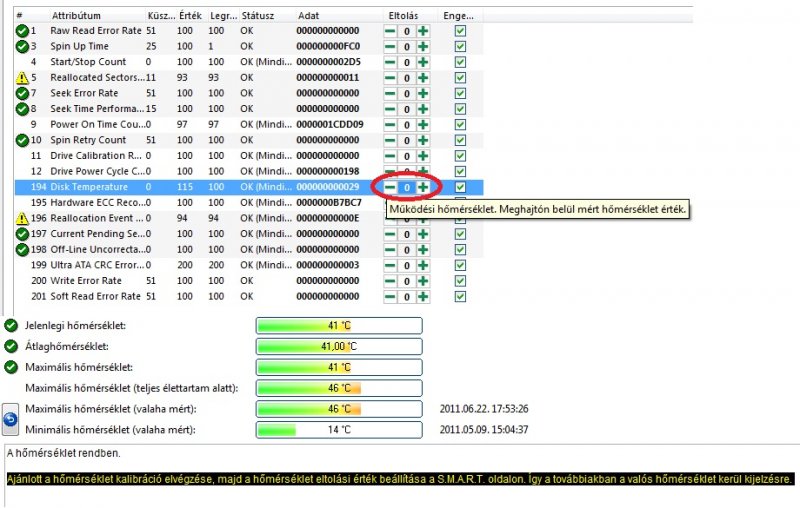800x508 pixels.
Task: Click offset value field for Disk Temperature
Action: tap(407, 188)
